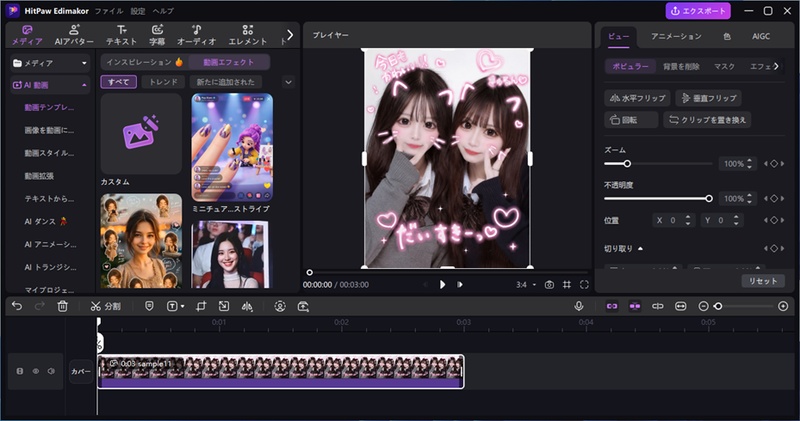Open the テキスト tab
The height and width of the screenshot is (421, 800).
pyautogui.click(x=121, y=35)
